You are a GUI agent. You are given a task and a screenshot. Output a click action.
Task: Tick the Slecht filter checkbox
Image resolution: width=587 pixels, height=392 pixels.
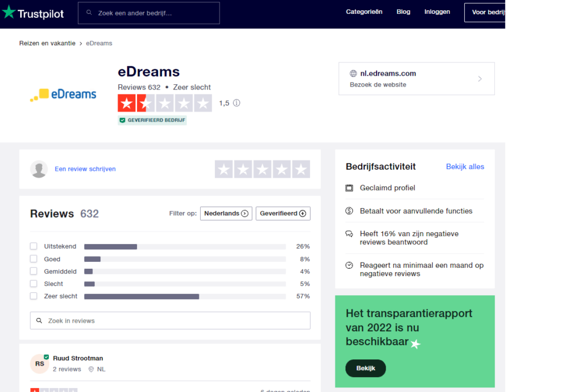pos(34,284)
